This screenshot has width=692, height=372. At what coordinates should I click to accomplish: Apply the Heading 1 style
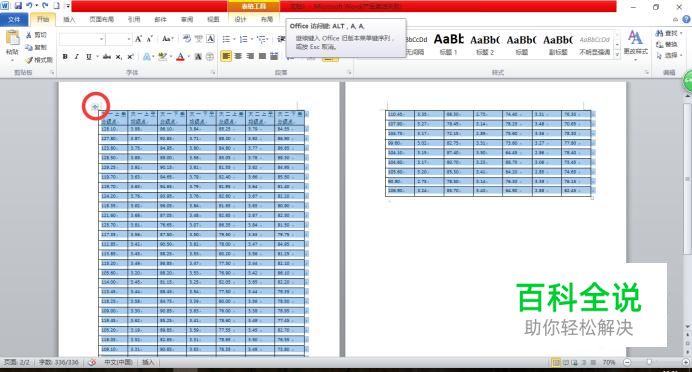pyautogui.click(x=448, y=45)
